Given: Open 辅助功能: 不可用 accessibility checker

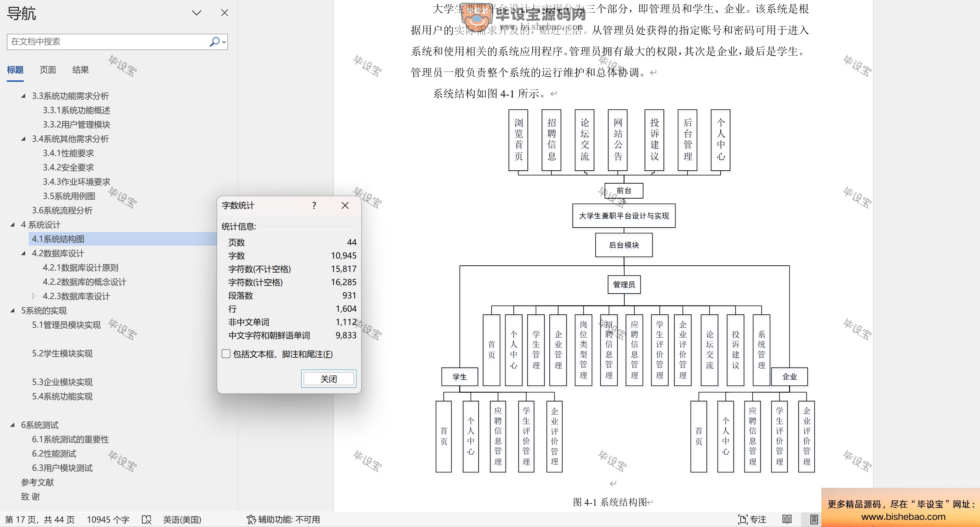Looking at the screenshot, I should pyautogui.click(x=283, y=520).
